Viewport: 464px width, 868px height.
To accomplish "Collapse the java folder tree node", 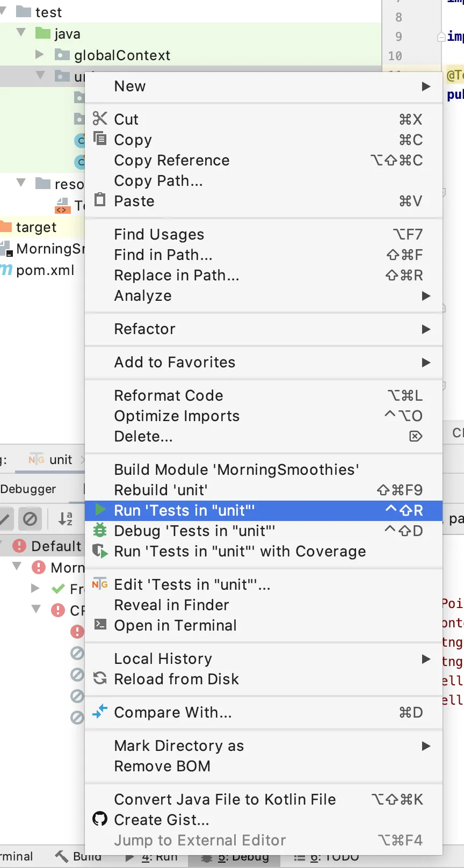I will [21, 33].
